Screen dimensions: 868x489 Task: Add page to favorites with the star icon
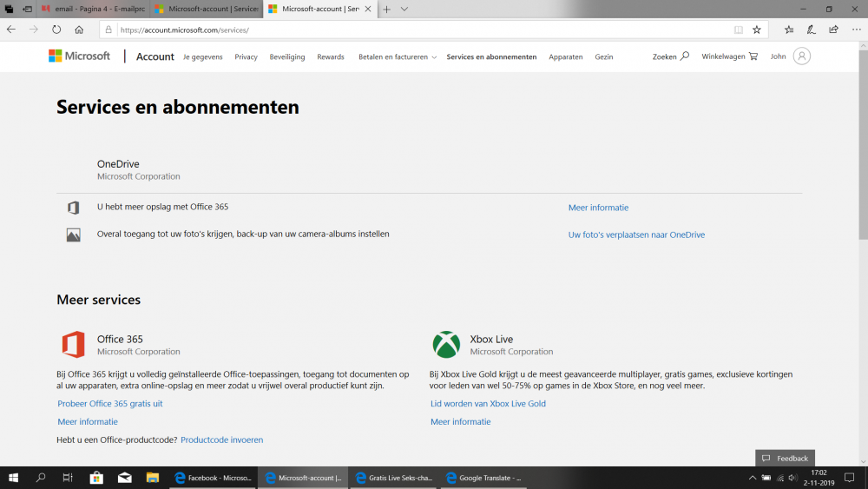tap(757, 30)
